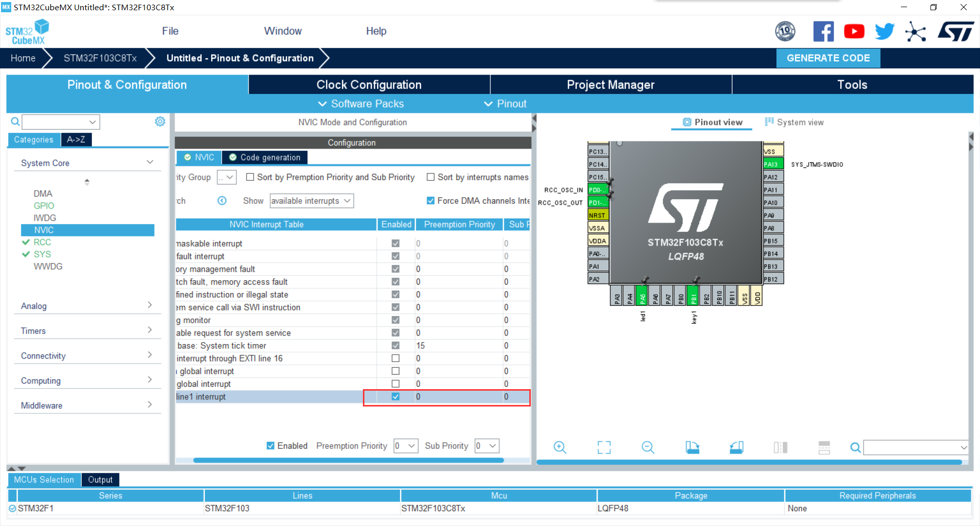Switch to System view
This screenshot has width=980, height=526.
coord(794,122)
